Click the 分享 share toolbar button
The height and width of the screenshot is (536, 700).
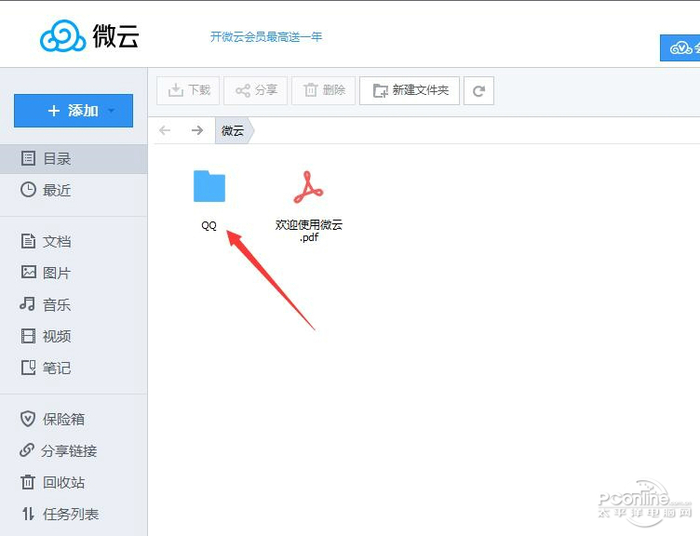(x=255, y=91)
